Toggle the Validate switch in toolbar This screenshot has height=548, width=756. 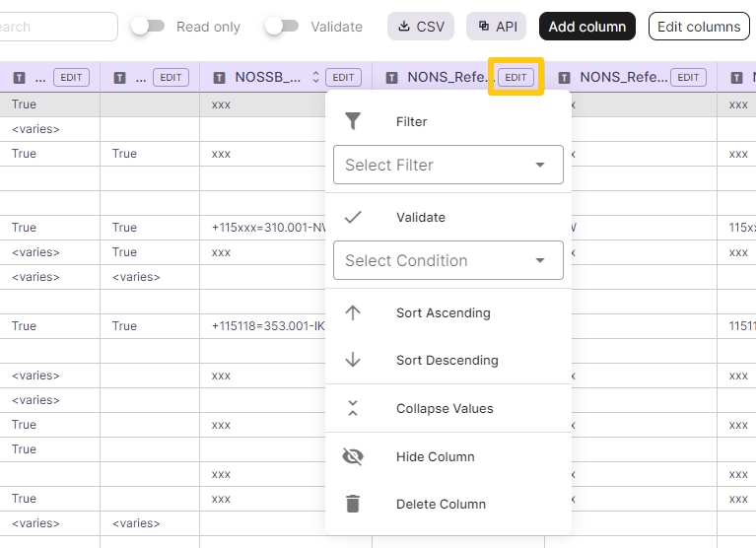[282, 27]
